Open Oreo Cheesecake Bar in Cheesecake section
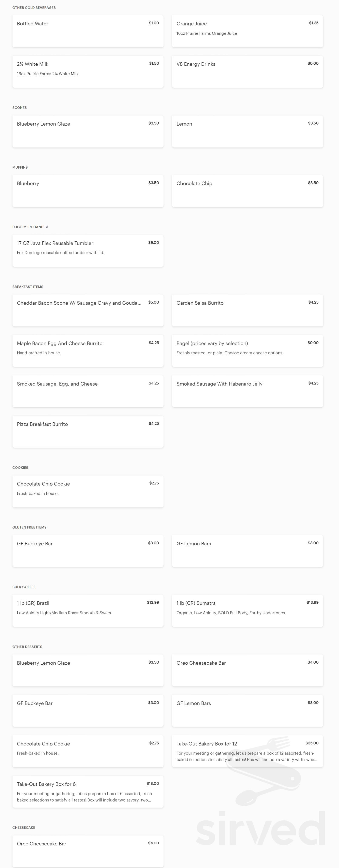 coord(88,851)
